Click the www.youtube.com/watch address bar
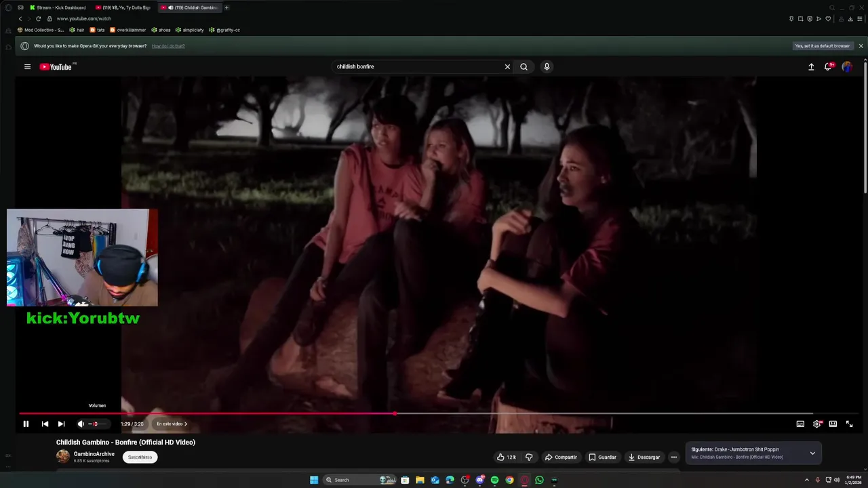The image size is (868, 488). click(x=83, y=18)
